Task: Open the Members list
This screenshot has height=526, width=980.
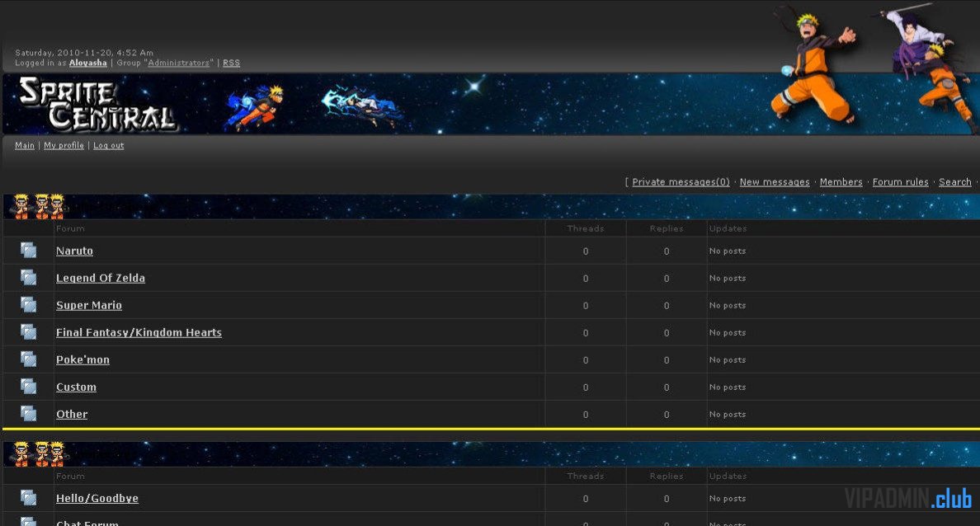Action: (x=841, y=182)
